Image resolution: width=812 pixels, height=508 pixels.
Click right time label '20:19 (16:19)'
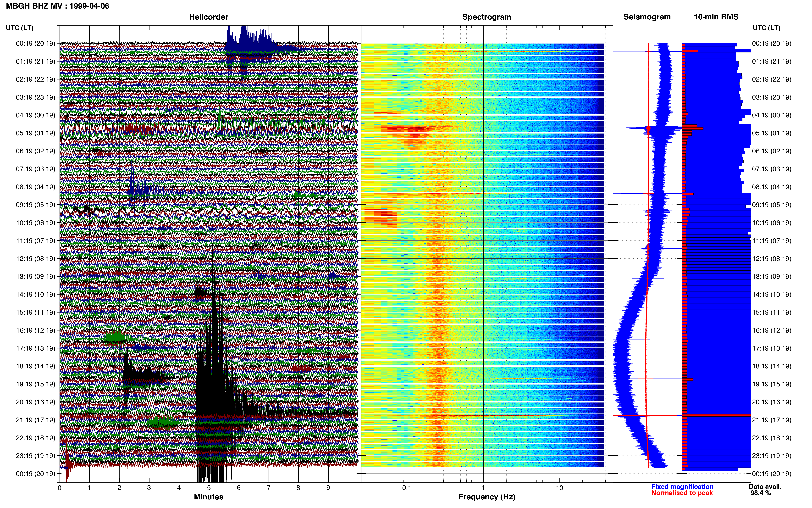tap(772, 402)
